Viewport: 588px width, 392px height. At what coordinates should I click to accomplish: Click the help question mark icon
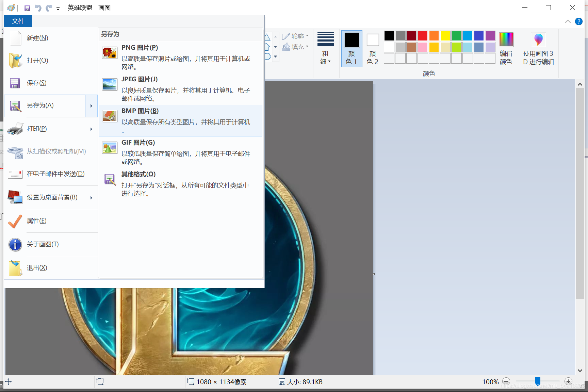click(578, 21)
